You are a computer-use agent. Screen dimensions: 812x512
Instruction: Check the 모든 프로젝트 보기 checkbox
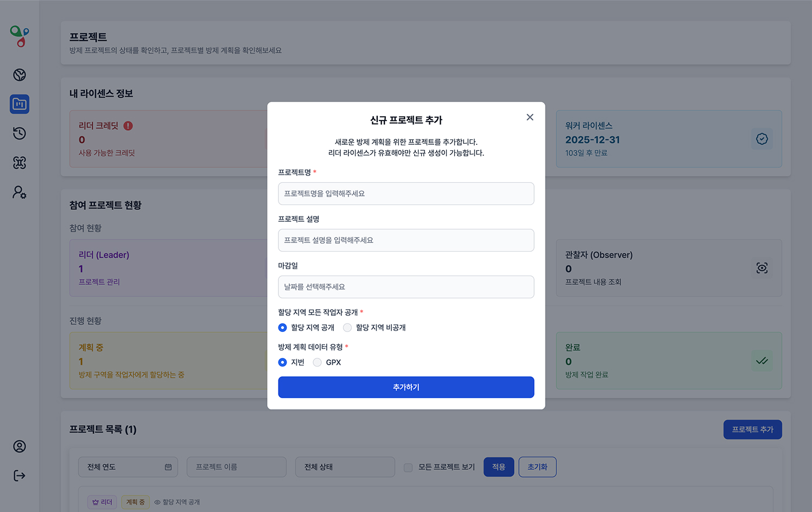[408, 468]
